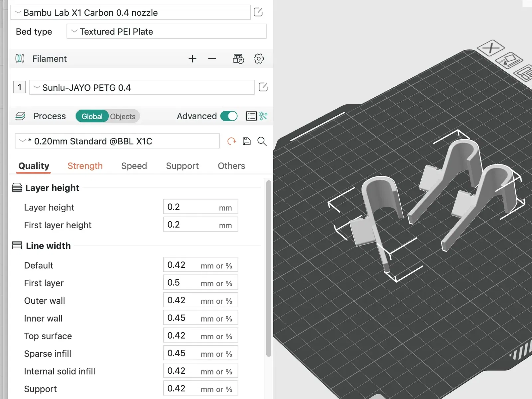Click the plate orient icon below the X
This screenshot has height=399, width=532.
(x=509, y=60)
